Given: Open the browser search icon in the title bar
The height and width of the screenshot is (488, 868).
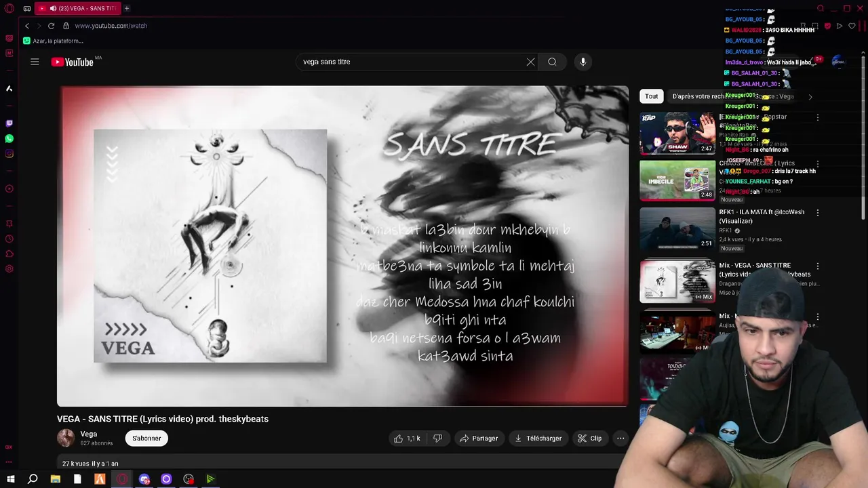Looking at the screenshot, I should [x=821, y=8].
